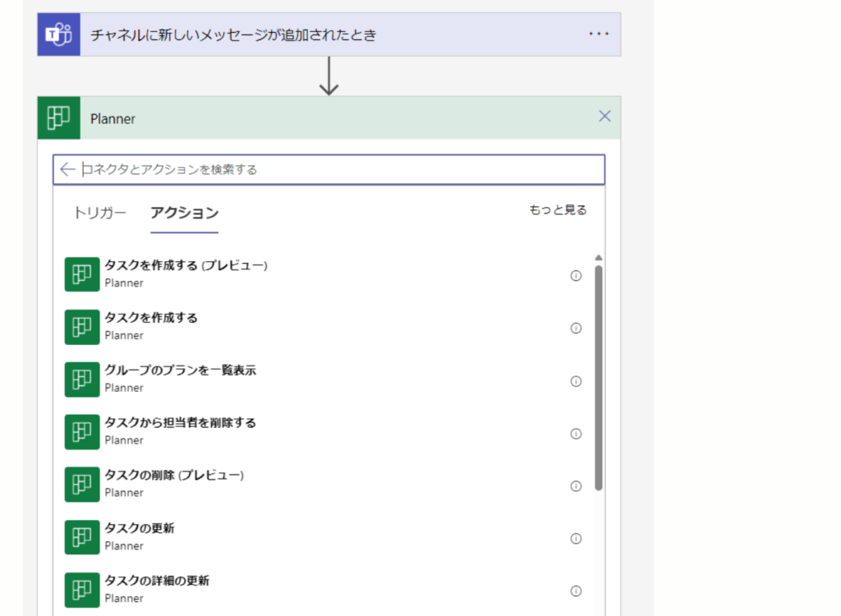
Task: Click Planner icon beside タスクから担当者を削除する
Action: pos(81,431)
